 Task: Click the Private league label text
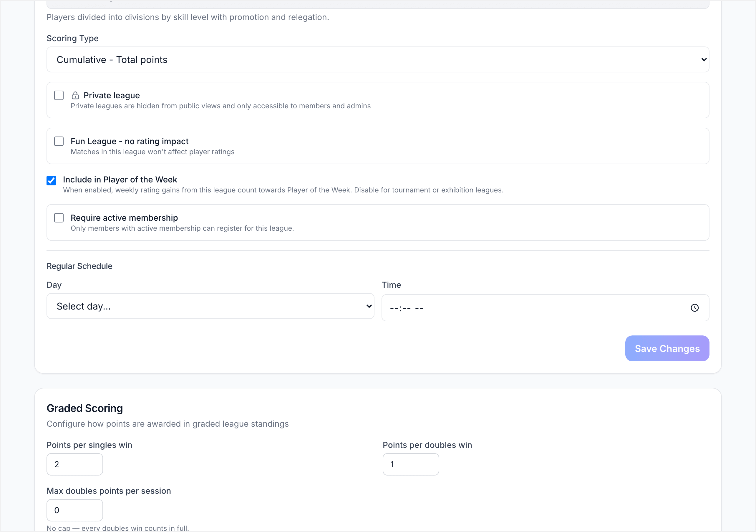[112, 95]
